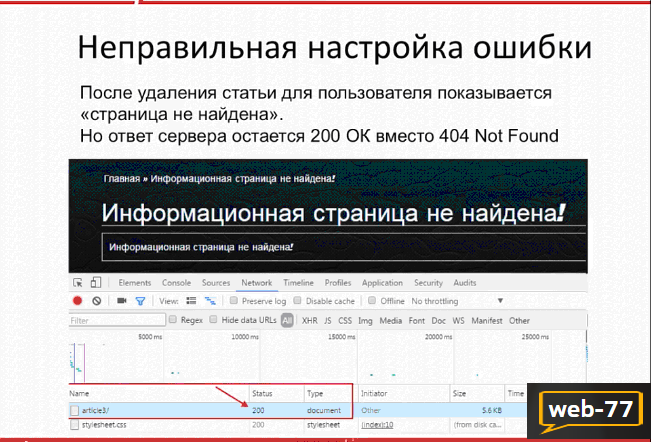
Task: Check Hide data URLs
Action: pyautogui.click(x=213, y=319)
